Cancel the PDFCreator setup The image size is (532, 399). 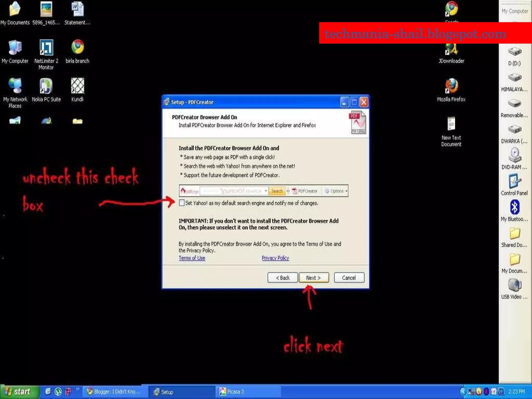click(x=349, y=278)
